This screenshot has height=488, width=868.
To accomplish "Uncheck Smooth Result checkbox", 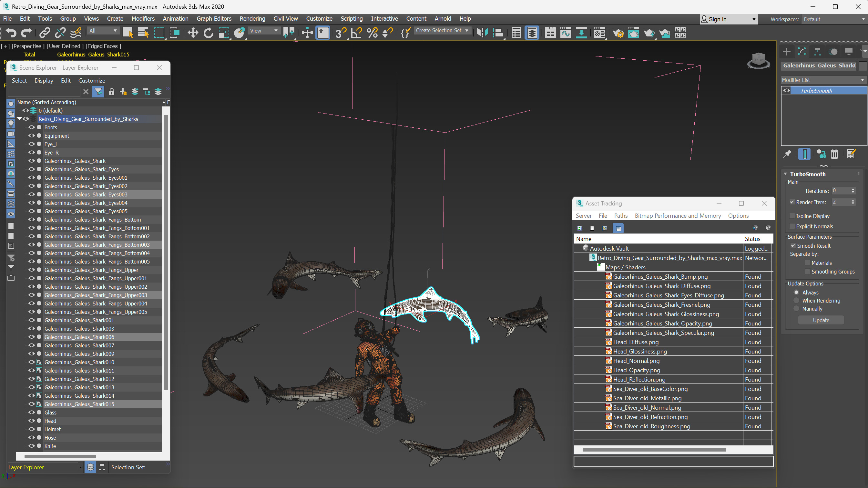I will 793,245.
